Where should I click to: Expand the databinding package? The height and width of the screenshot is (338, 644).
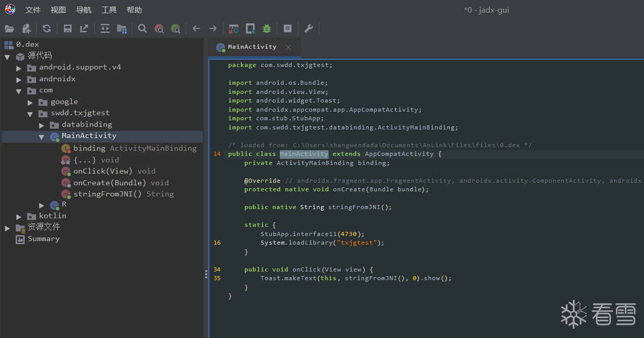[x=42, y=125]
